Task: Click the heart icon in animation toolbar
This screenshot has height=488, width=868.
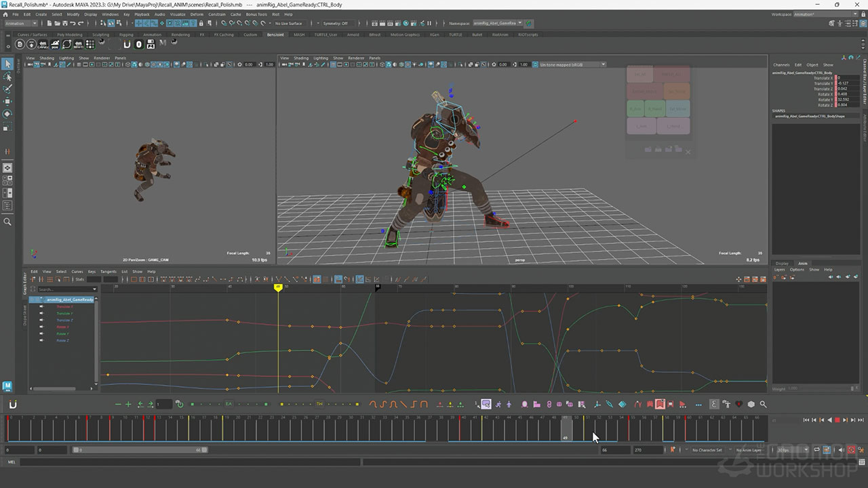Action: [739, 405]
